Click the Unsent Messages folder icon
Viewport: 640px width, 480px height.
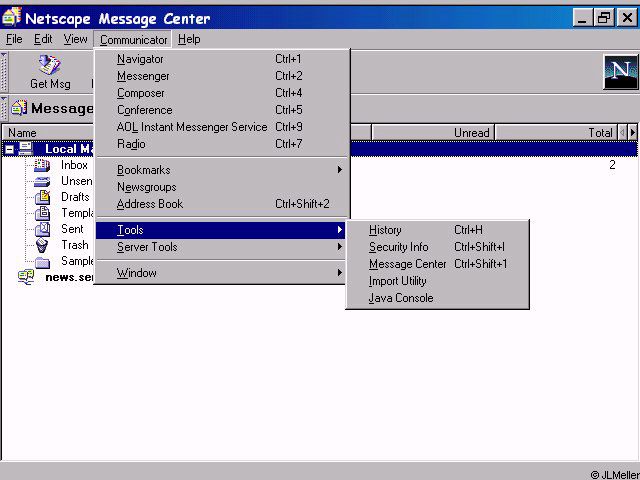coord(42,181)
